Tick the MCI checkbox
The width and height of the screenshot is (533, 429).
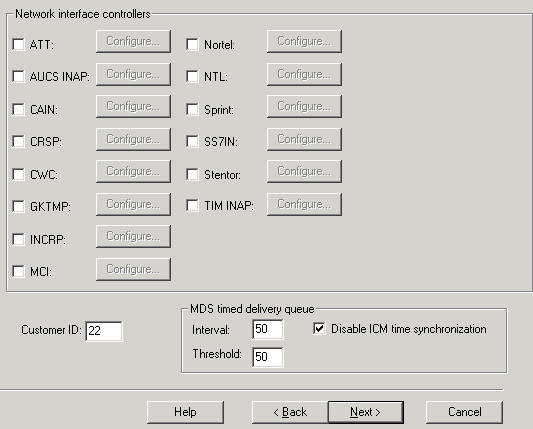click(x=18, y=271)
